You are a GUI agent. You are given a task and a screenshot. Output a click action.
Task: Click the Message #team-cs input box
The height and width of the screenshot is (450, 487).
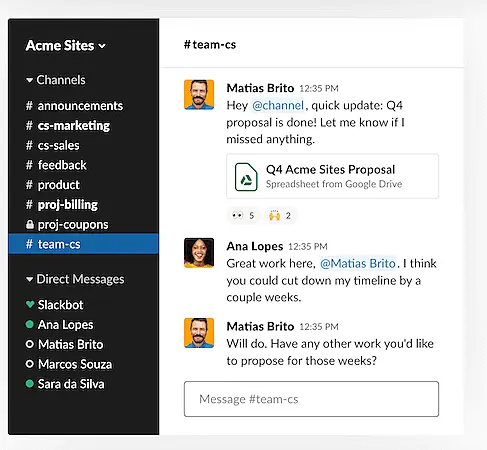click(311, 399)
